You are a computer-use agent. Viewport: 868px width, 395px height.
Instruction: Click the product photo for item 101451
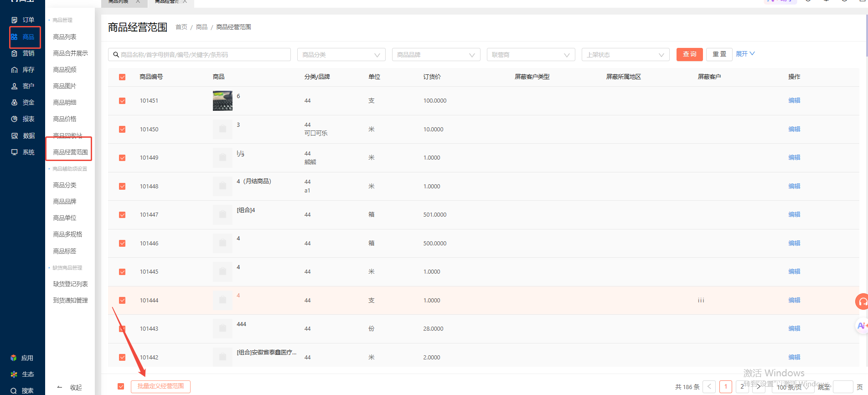point(222,101)
